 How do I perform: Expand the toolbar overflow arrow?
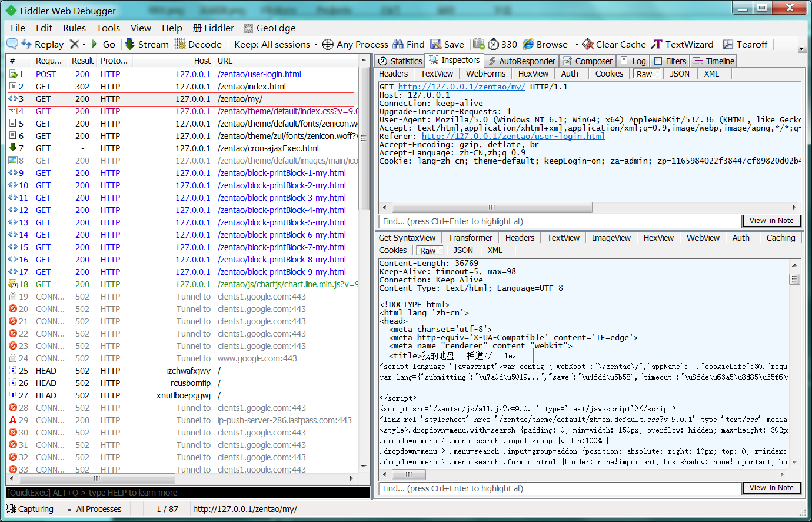[x=801, y=48]
